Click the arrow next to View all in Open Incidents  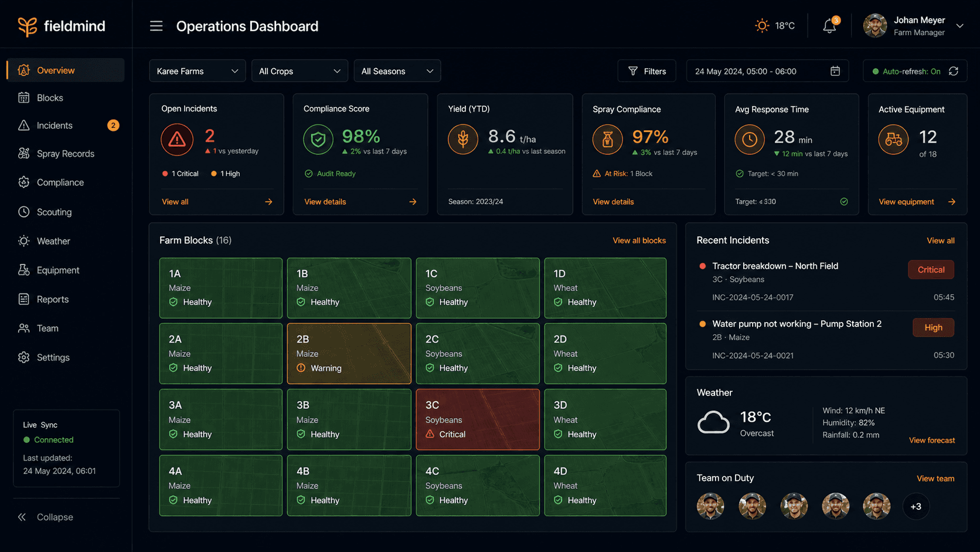268,202
